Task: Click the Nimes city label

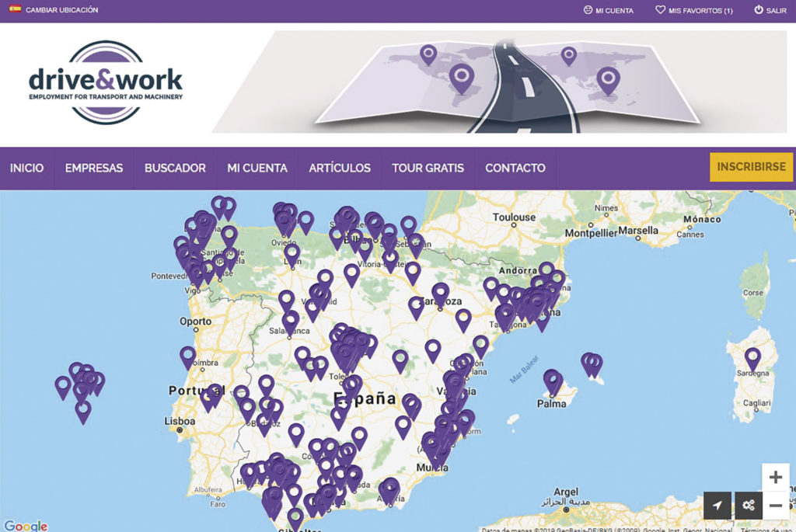Action: click(606, 208)
